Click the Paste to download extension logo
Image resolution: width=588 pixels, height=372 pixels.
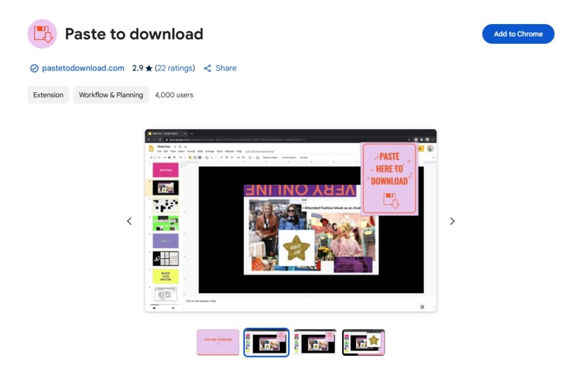42,34
